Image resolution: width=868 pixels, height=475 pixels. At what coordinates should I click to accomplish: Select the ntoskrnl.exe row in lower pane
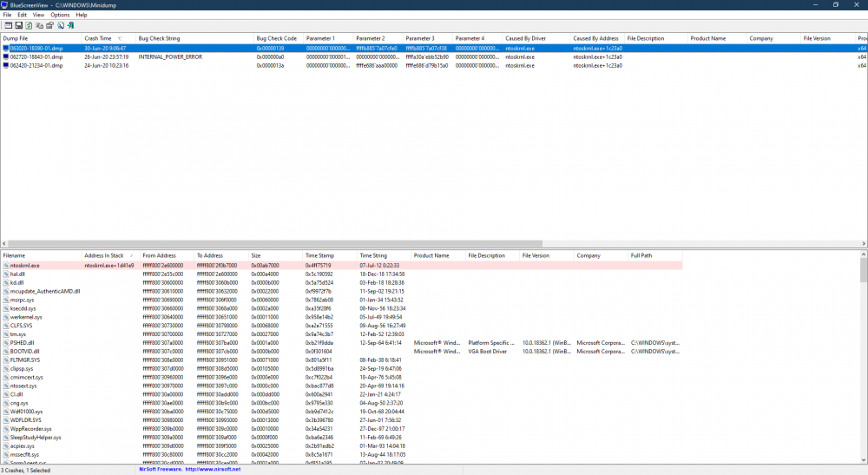[x=341, y=266]
